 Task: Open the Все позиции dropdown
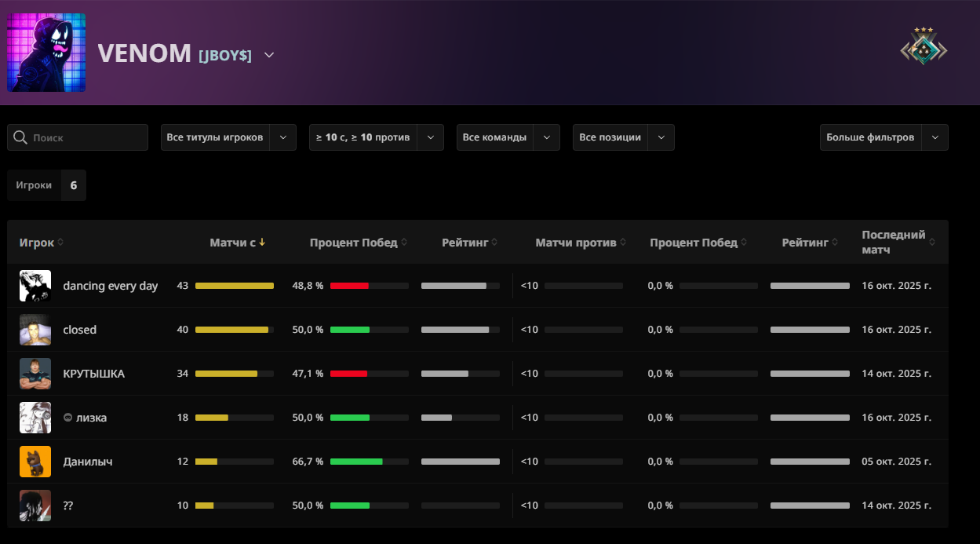coord(624,137)
